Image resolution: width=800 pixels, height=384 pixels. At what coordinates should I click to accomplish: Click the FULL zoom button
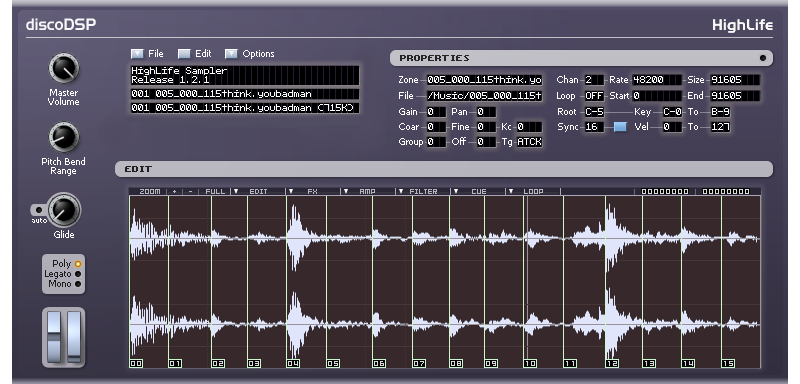tap(215, 192)
